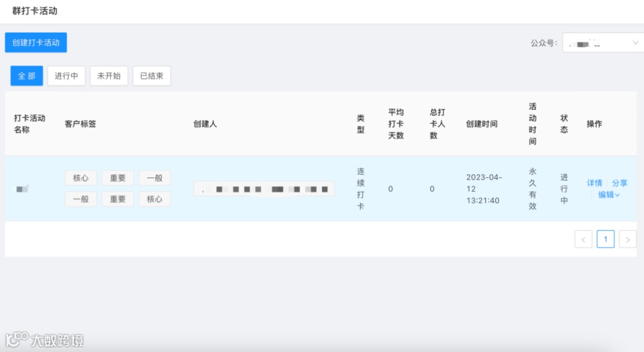
Task: Switch to the 进行中 tab
Action: tap(66, 76)
